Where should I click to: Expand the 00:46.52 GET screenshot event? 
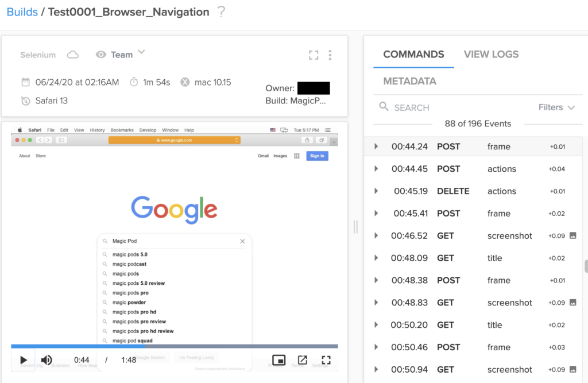point(376,235)
